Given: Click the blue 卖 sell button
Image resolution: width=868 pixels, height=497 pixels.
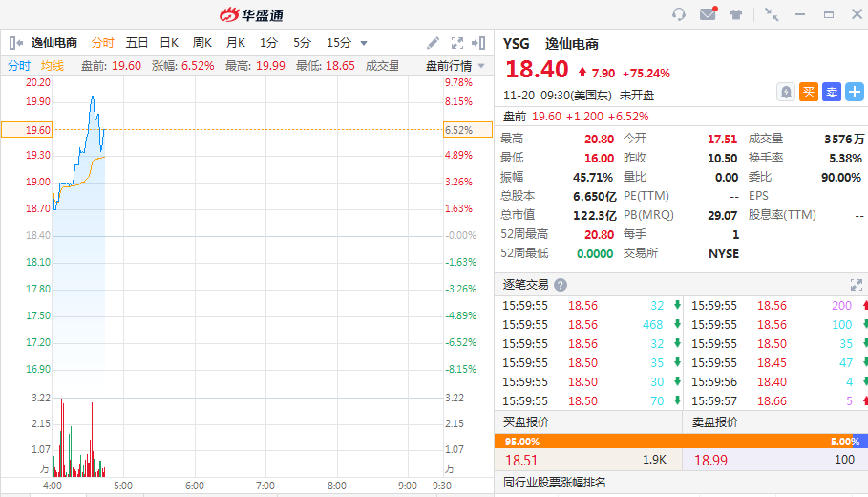Looking at the screenshot, I should click(x=832, y=92).
